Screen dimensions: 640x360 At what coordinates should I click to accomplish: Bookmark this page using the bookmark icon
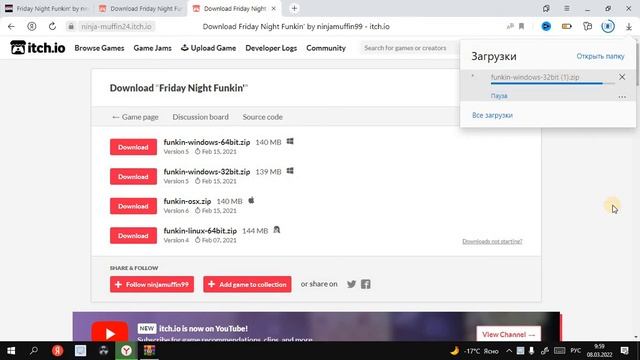coord(521,27)
